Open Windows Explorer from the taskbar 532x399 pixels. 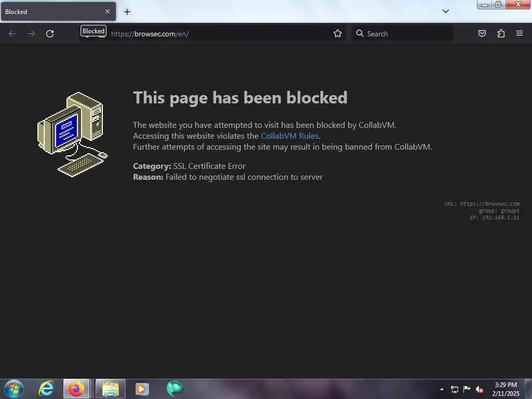click(111, 389)
